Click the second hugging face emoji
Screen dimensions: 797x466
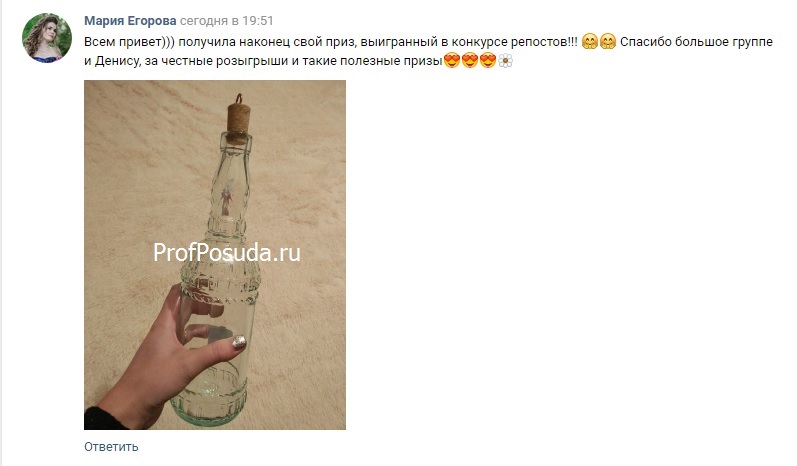[x=608, y=41]
